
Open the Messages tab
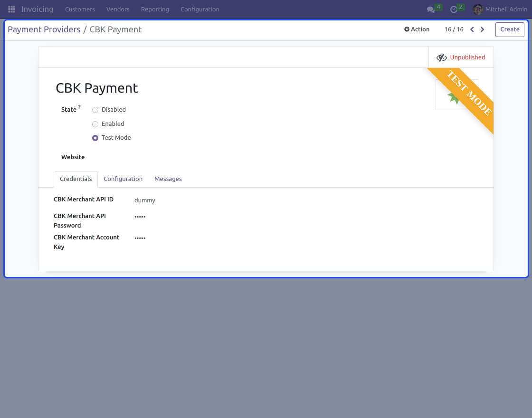[168, 179]
